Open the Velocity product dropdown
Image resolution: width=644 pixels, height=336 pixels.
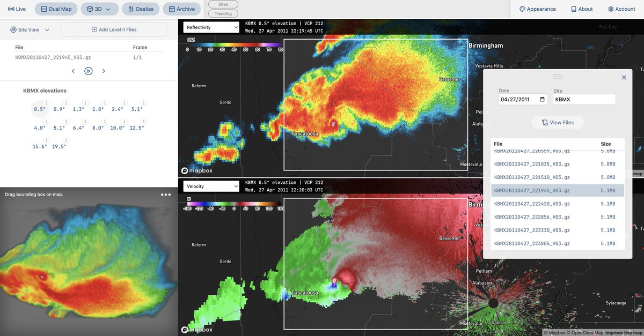click(x=210, y=186)
